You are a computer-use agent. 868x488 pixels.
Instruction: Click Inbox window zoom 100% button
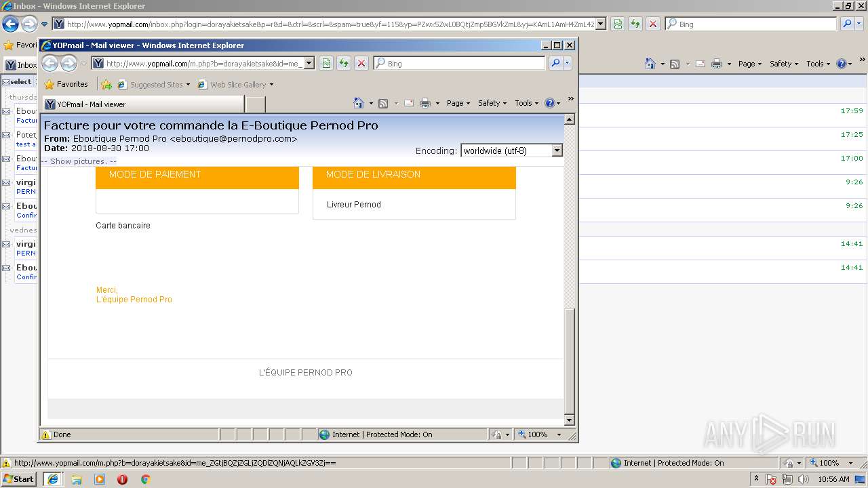(x=825, y=463)
